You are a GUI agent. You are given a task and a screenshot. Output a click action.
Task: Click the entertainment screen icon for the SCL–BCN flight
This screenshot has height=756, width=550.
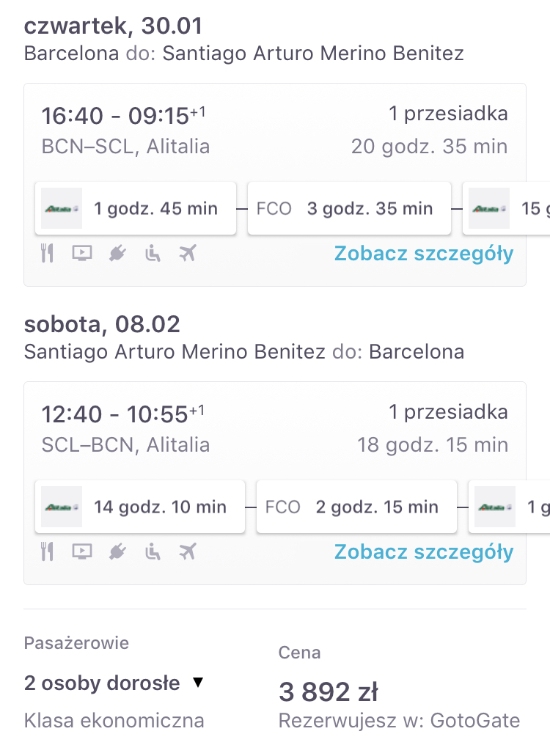82,551
